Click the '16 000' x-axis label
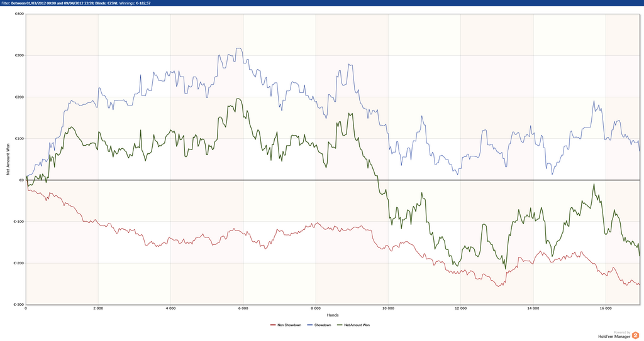 (606, 308)
